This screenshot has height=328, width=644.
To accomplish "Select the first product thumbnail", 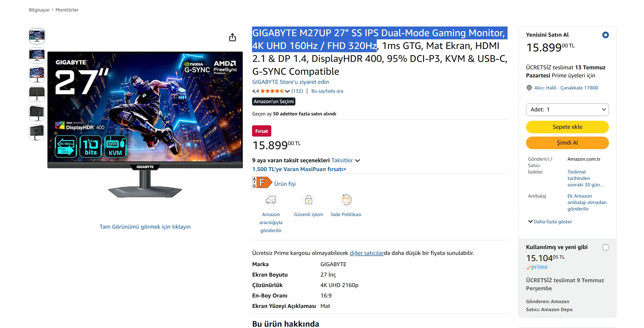I will (37, 36).
